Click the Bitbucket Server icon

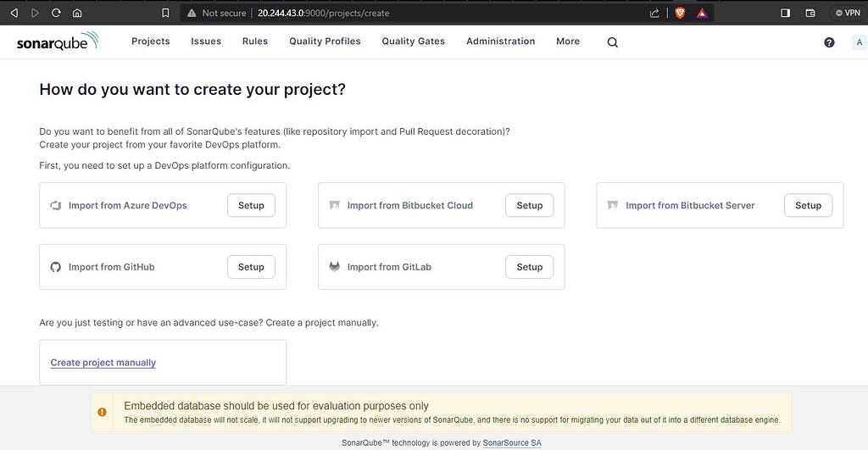pos(612,205)
